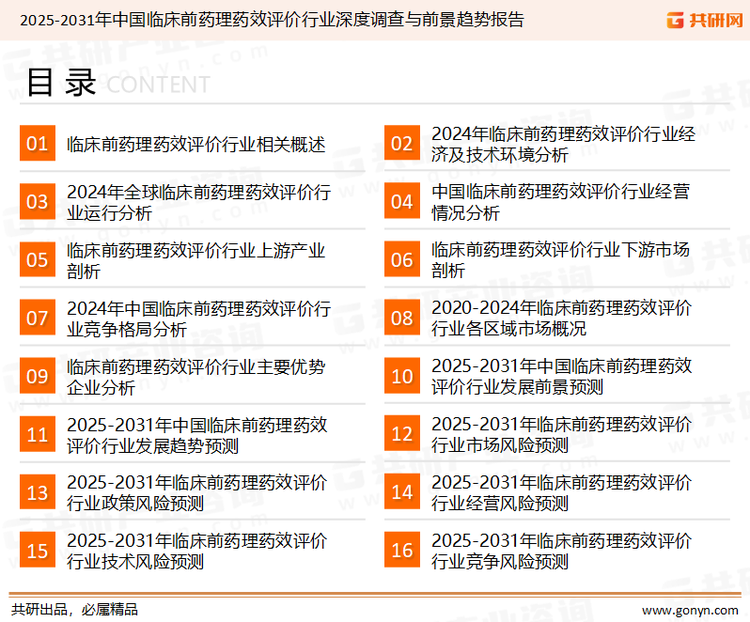Viewport: 750px width, 622px height.
Task: Open 中国临床前药理药效评价行业经营情况分析 entry
Action: pyautogui.click(x=560, y=202)
